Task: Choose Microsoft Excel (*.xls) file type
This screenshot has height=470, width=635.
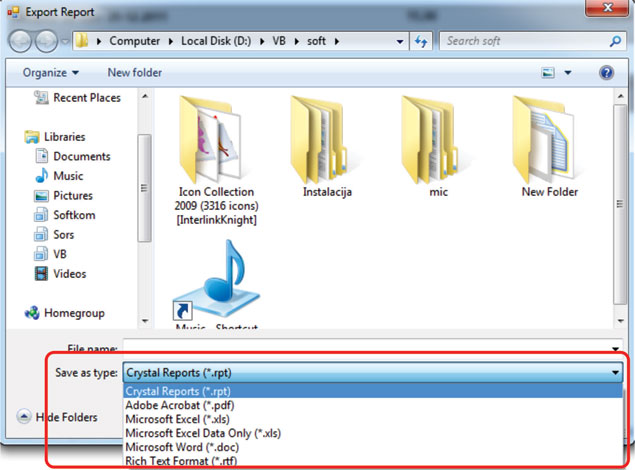Action: click(x=373, y=419)
